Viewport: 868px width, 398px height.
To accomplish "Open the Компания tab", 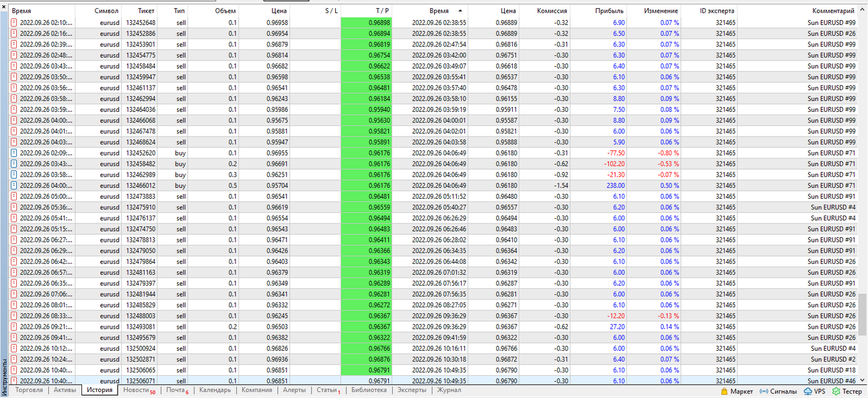I will pos(256,390).
